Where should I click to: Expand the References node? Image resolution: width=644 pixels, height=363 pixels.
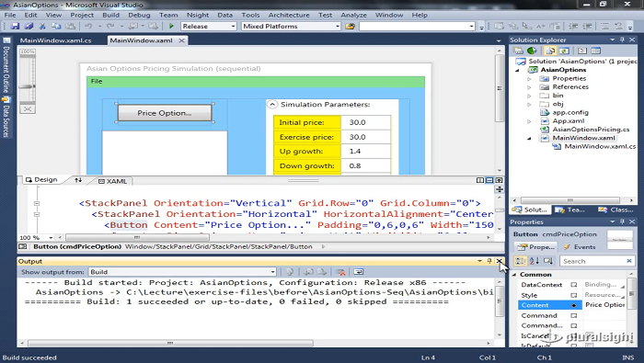click(x=529, y=87)
